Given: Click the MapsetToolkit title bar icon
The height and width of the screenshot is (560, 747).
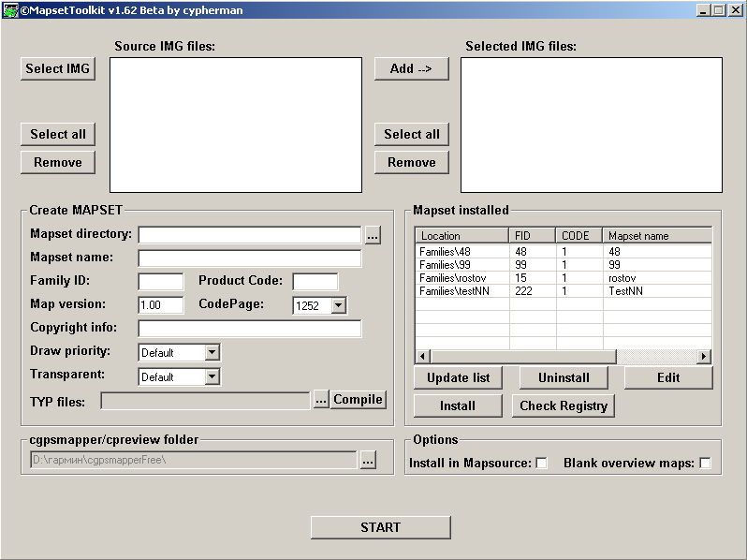Looking at the screenshot, I should tap(10, 9).
